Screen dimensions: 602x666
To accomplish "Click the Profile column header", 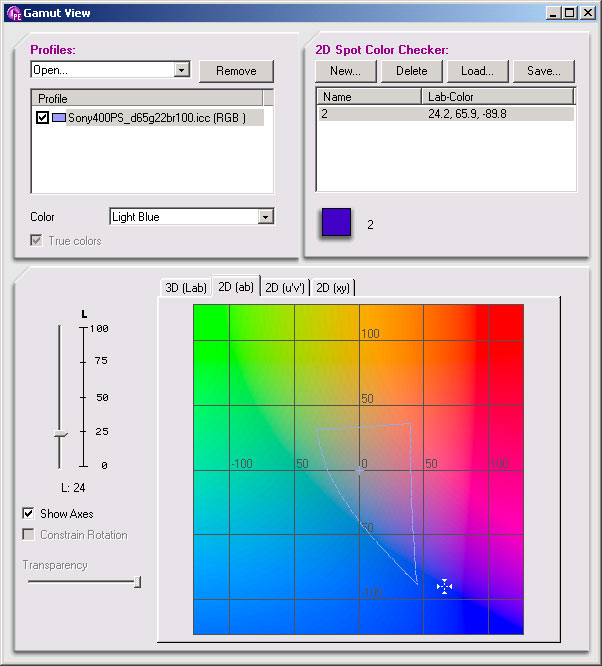I will click(147, 99).
